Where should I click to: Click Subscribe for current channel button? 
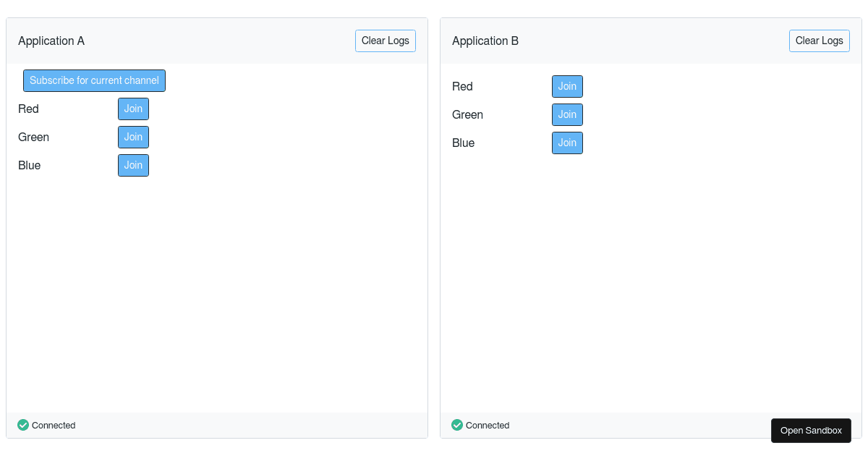[x=94, y=80]
